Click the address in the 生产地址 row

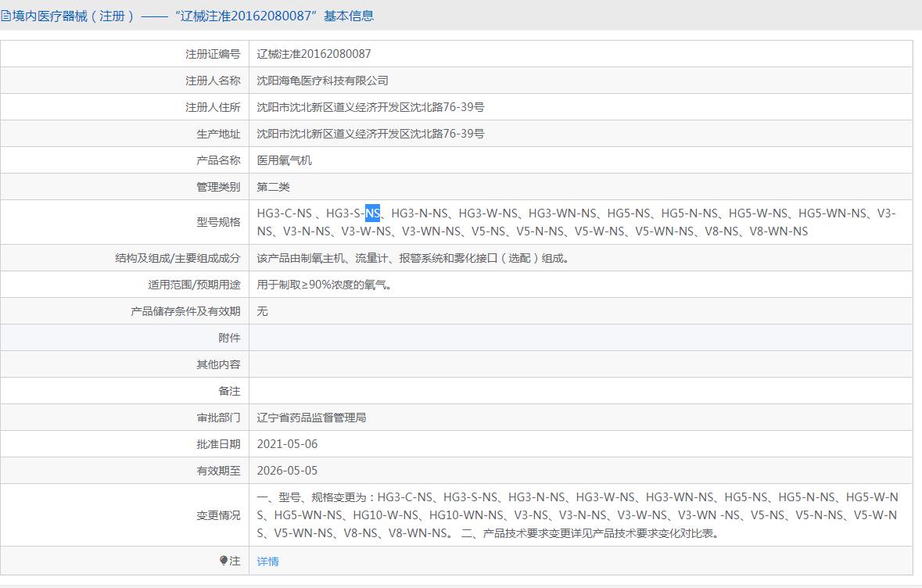370,134
